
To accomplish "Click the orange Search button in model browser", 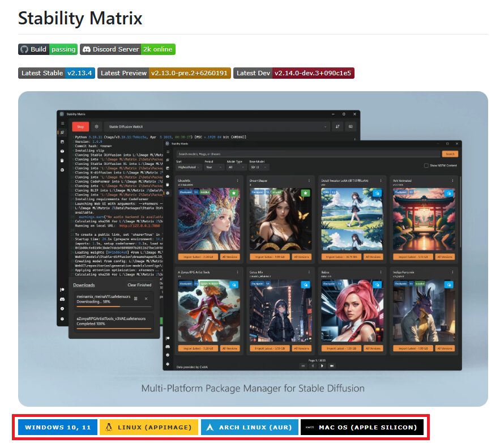I will coord(450,154).
